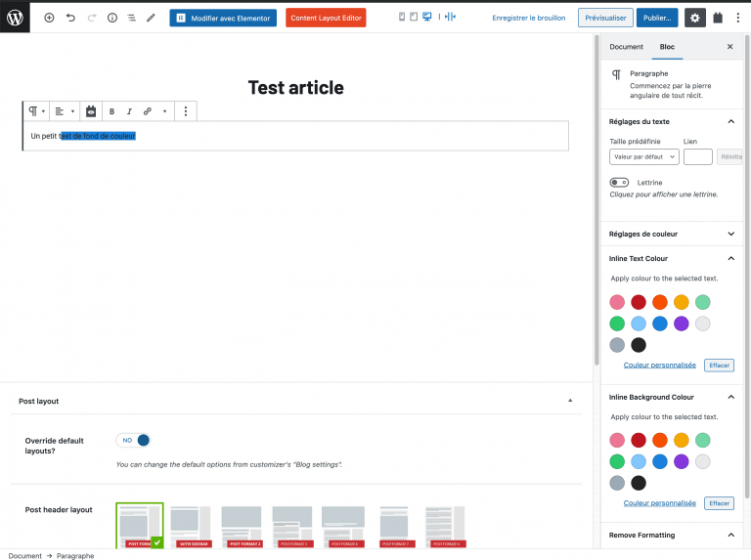Screen dimensions: 751x560
Task: Click the WordPress logo icon
Action: 16,17
